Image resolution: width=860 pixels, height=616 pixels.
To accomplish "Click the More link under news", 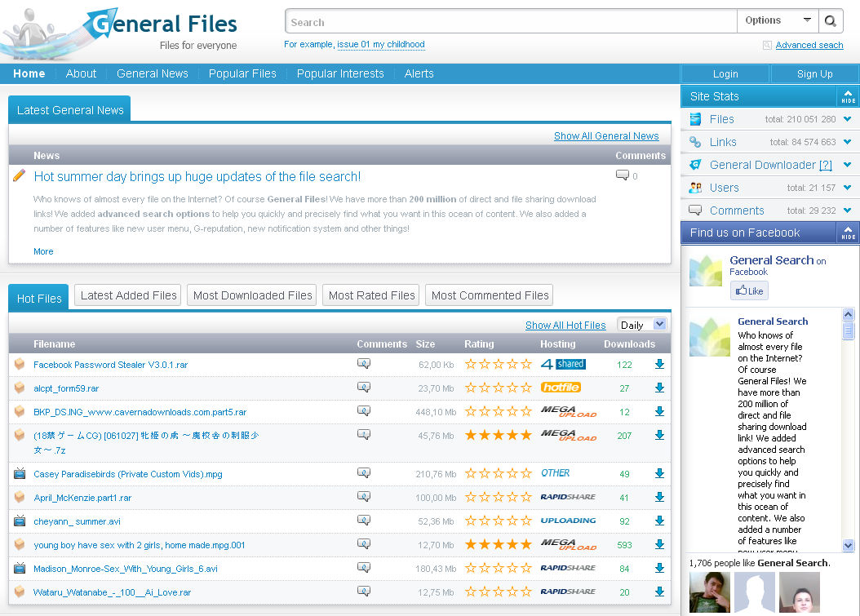I will click(43, 251).
